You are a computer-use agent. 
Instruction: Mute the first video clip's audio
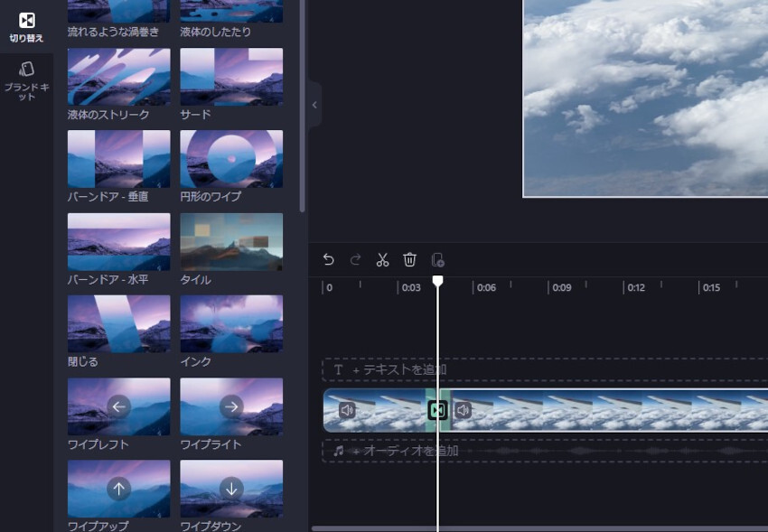[x=347, y=410]
